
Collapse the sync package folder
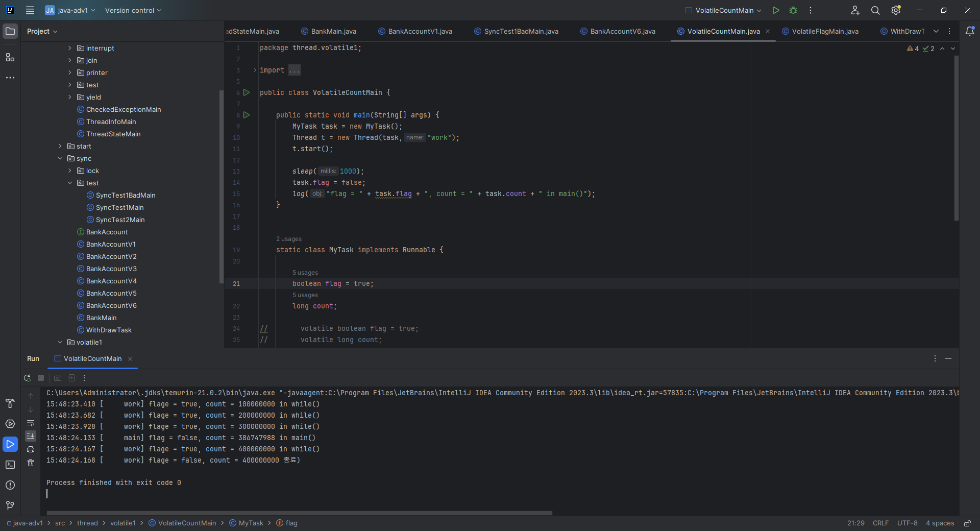pos(60,158)
